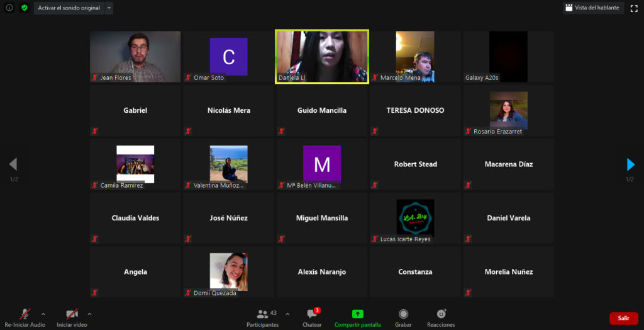Start recording with Grabar
644x330 pixels.
[x=403, y=317]
